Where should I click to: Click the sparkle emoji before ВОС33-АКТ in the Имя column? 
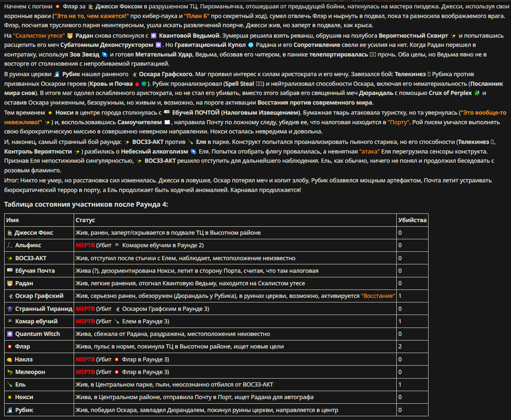(9, 258)
